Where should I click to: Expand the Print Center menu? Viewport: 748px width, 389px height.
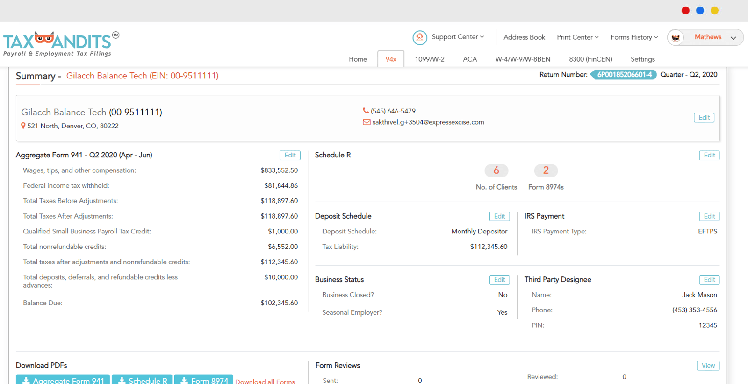pyautogui.click(x=577, y=37)
